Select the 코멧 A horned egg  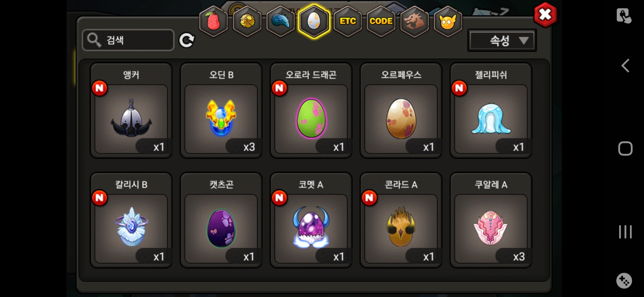pyautogui.click(x=311, y=220)
